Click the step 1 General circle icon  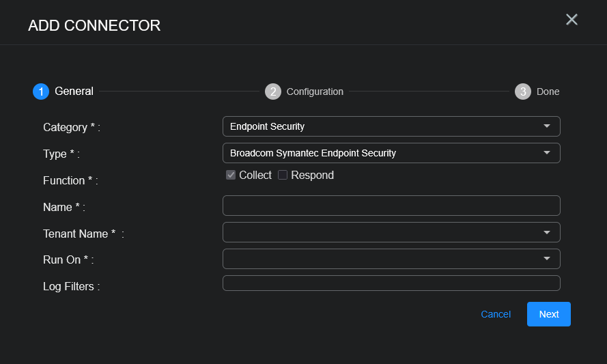(x=41, y=92)
